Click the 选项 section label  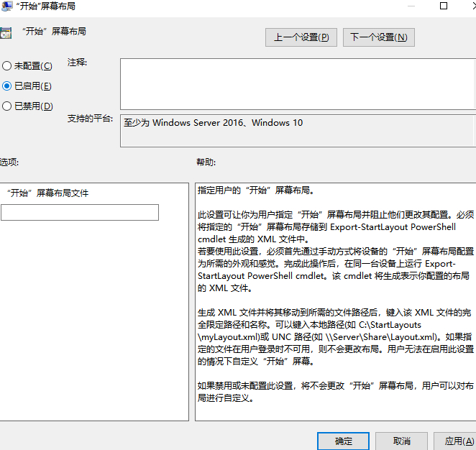point(9,162)
